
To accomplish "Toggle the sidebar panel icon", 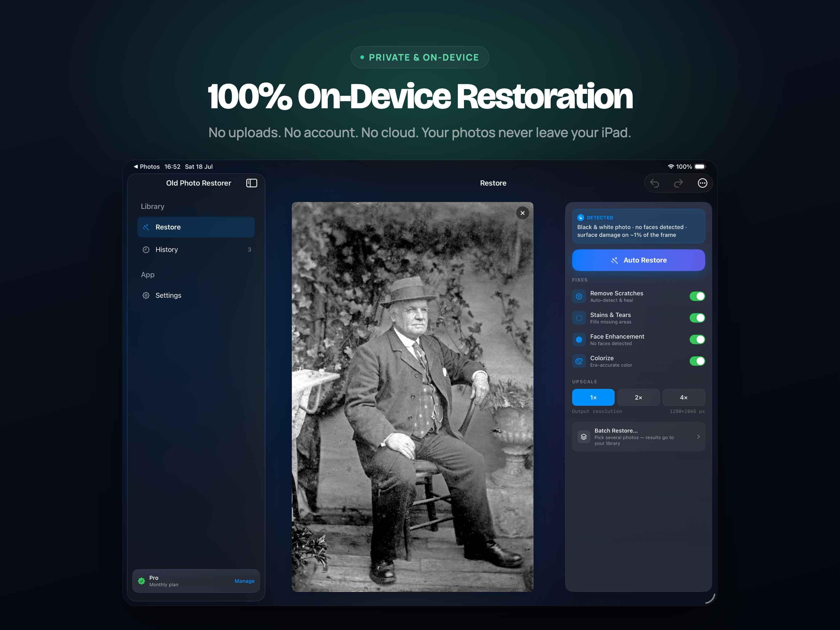I will [x=252, y=183].
